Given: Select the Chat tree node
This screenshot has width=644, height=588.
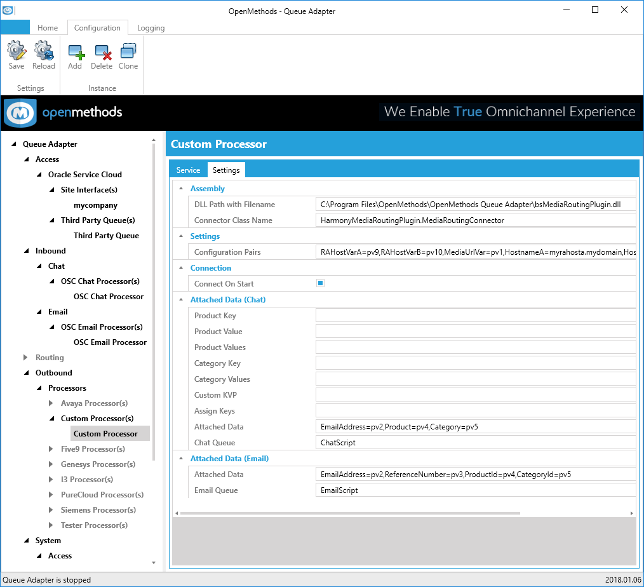Looking at the screenshot, I should point(56,266).
